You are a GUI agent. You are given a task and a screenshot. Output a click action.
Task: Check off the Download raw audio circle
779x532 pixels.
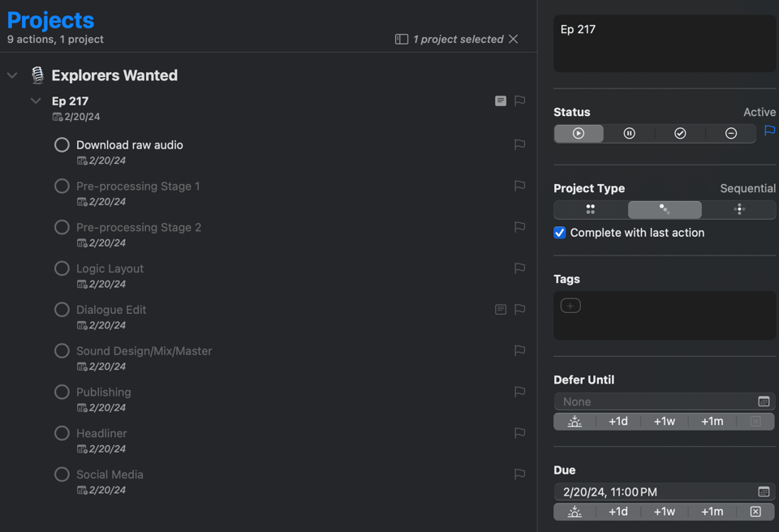[x=62, y=145]
